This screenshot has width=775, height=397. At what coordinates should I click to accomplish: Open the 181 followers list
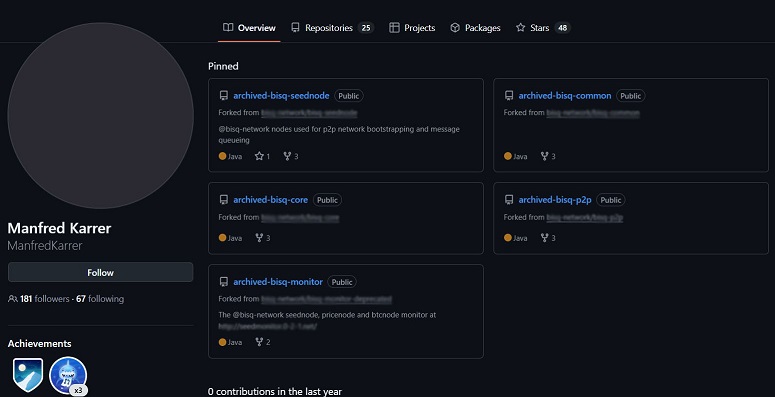(x=44, y=299)
